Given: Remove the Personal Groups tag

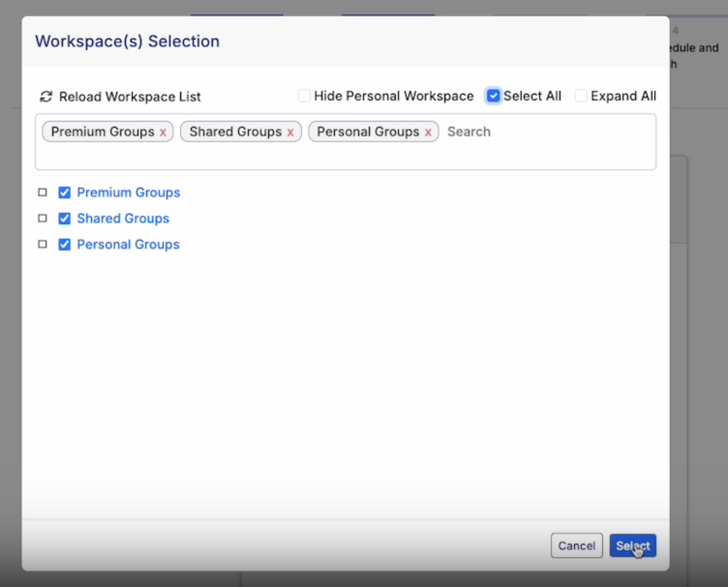Looking at the screenshot, I should (x=428, y=132).
